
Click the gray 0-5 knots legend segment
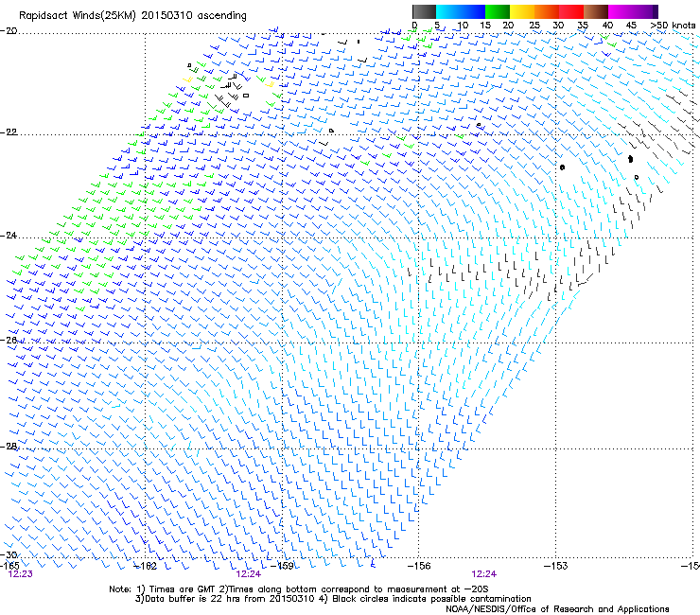click(x=424, y=11)
